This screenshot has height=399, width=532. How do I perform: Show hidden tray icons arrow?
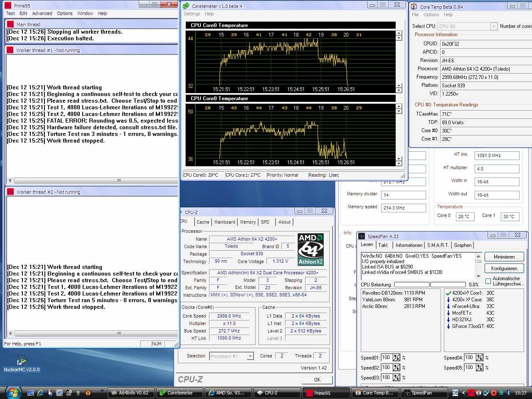point(464,393)
